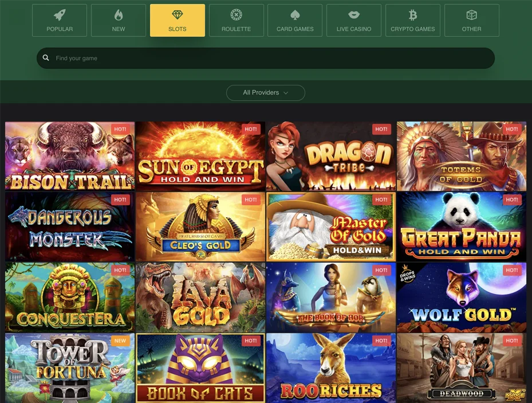This screenshot has width=532, height=403.
Task: Click the HOT! badge on Roo Riches
Action: click(381, 341)
